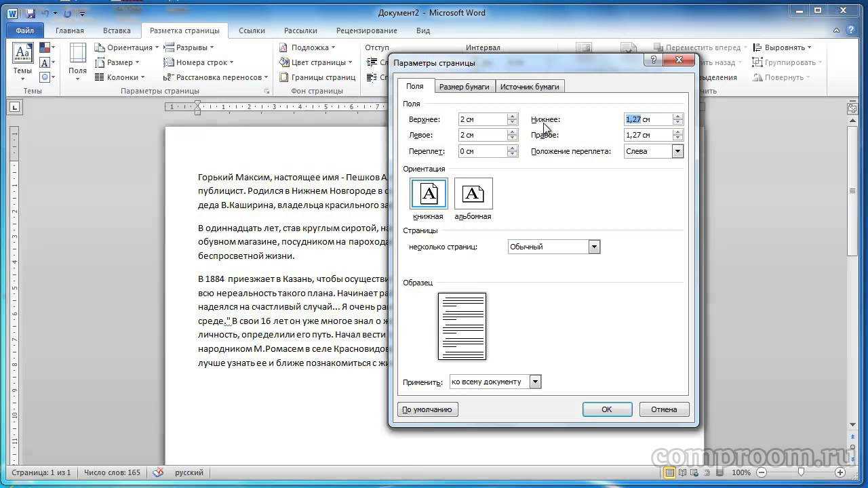This screenshot has height=488, width=868.
Task: Click the zoom slider handle
Action: [801, 472]
